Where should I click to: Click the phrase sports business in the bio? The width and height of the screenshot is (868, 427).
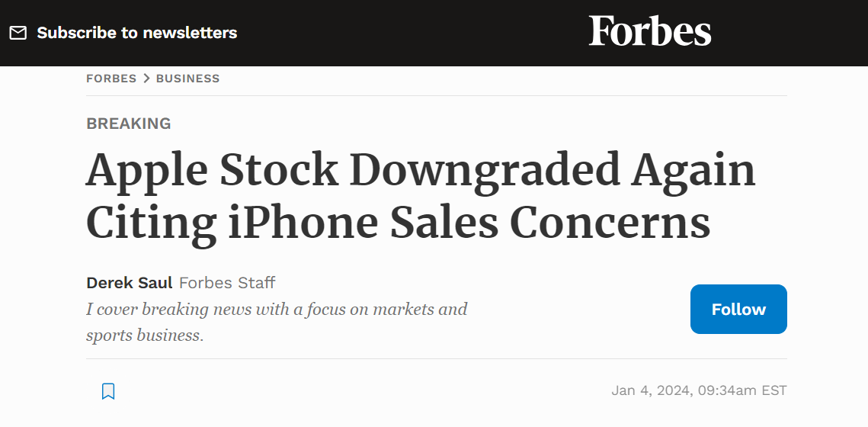(x=144, y=335)
